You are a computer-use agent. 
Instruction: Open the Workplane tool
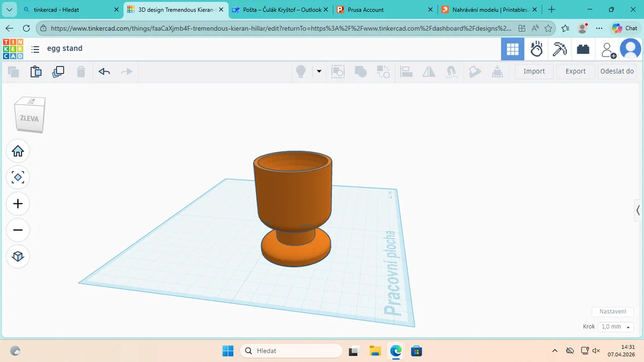pyautogui.click(x=475, y=71)
